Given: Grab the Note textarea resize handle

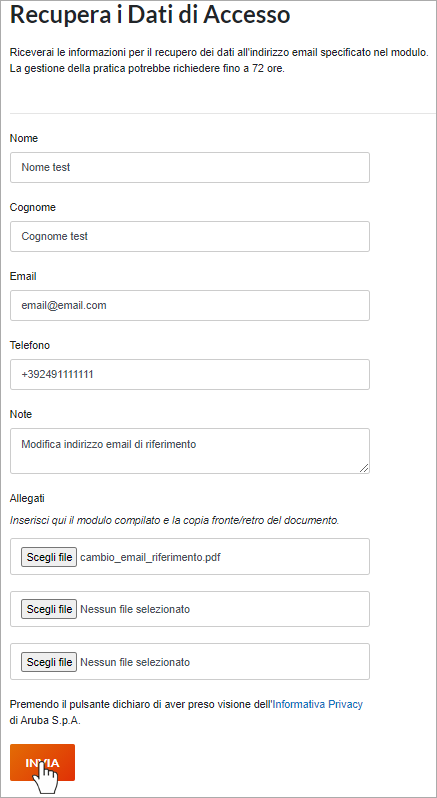Looking at the screenshot, I should 364,468.
